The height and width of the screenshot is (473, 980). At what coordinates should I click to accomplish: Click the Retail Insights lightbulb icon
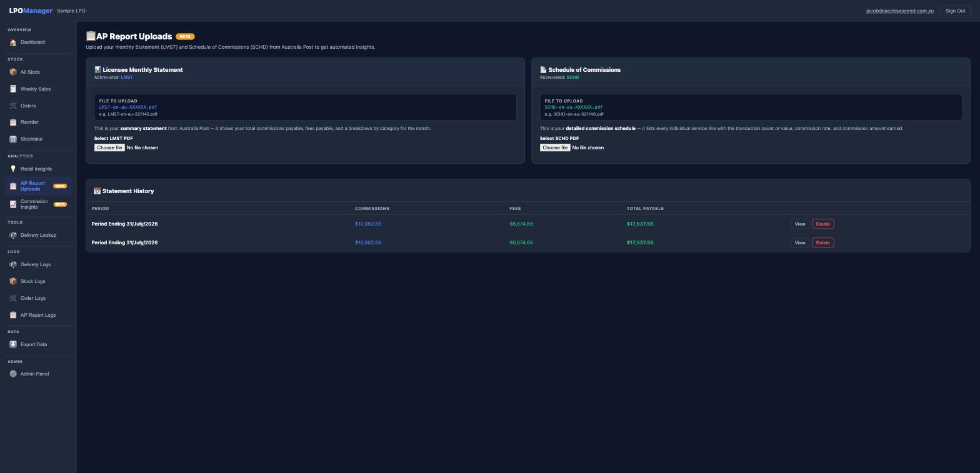tap(13, 169)
